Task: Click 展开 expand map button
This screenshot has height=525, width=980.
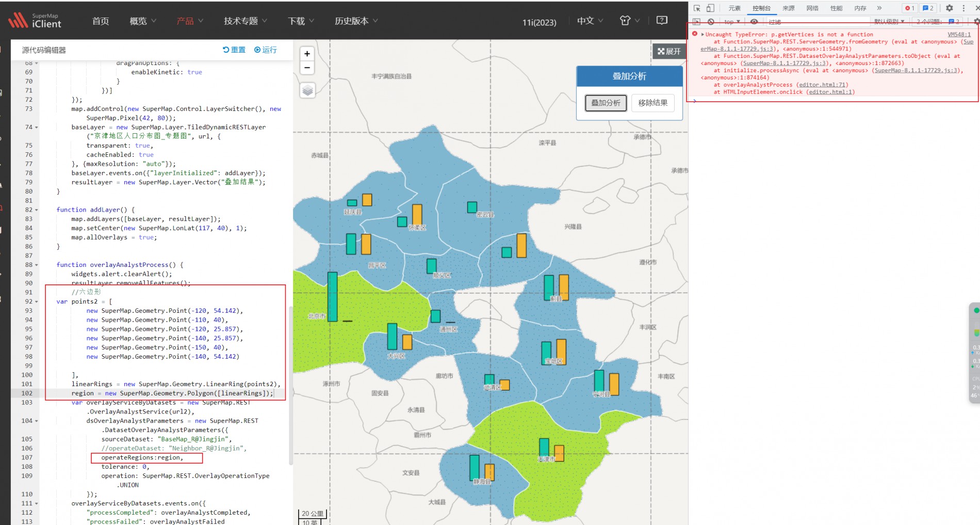Action: point(669,51)
